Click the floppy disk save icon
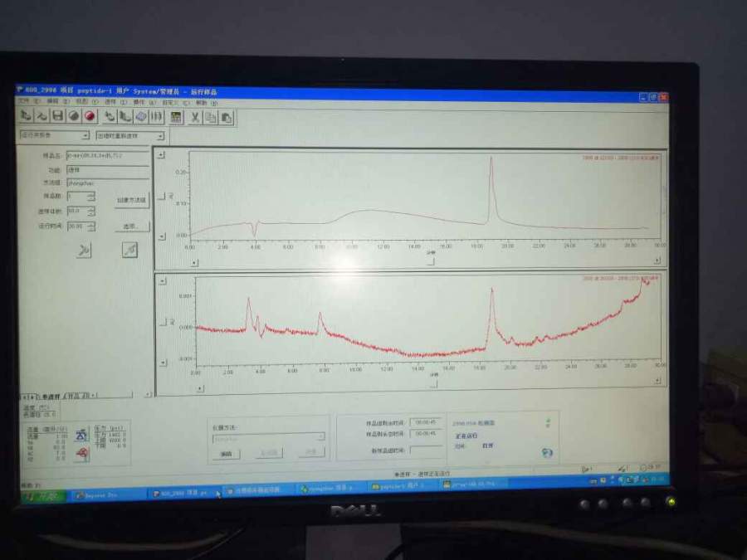Image resolution: width=747 pixels, height=560 pixels. click(x=58, y=115)
